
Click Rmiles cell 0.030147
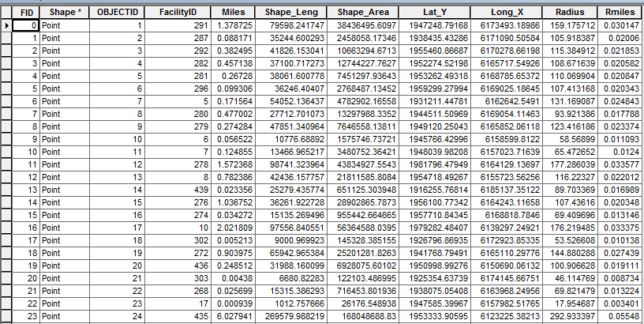(620, 25)
